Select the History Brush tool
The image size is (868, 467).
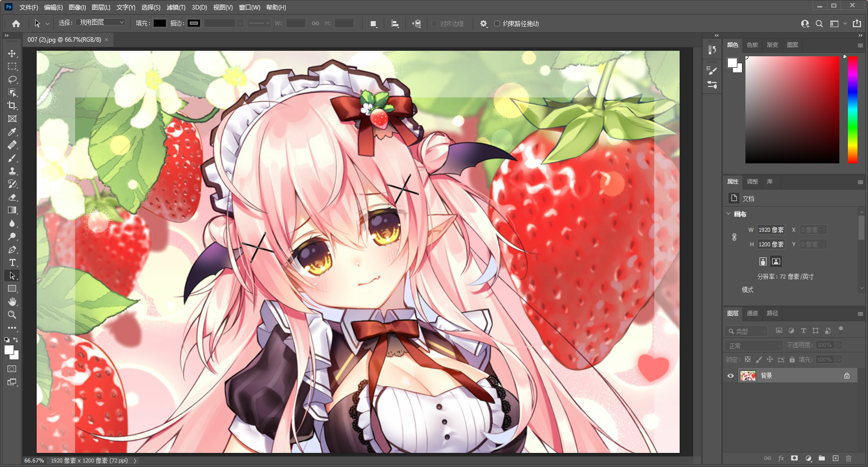[x=12, y=184]
